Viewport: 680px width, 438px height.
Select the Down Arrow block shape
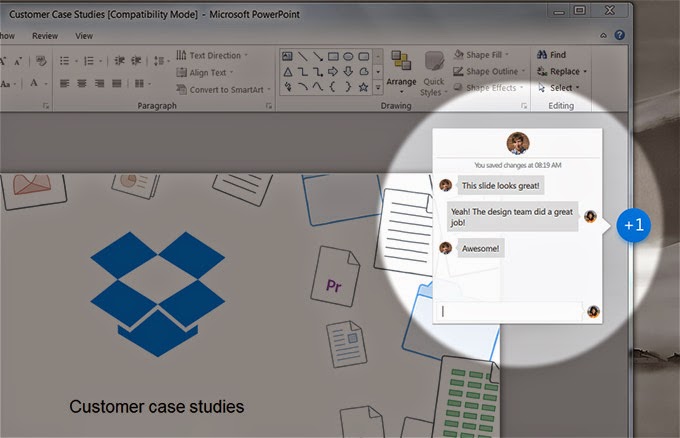tap(348, 72)
